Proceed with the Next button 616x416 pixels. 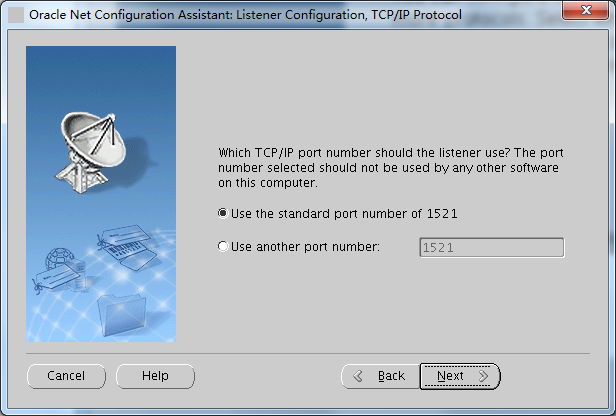coord(460,376)
